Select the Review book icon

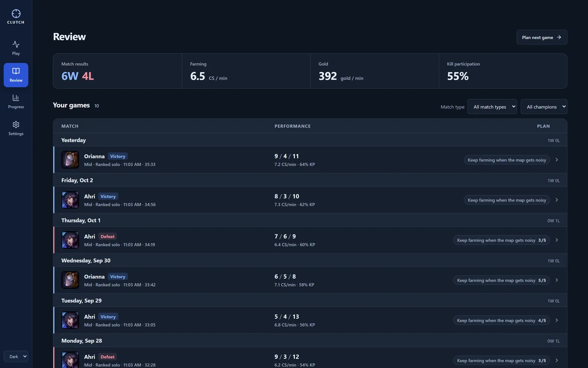(16, 71)
